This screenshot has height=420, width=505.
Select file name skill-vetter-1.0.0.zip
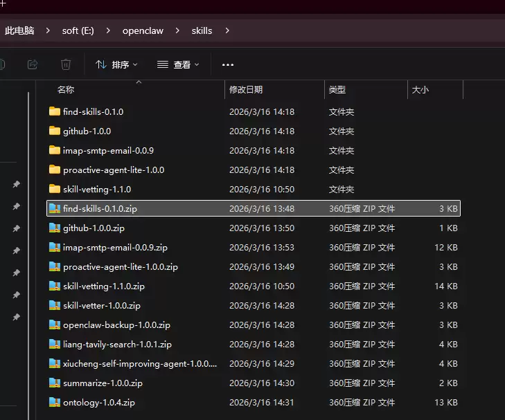tap(102, 306)
